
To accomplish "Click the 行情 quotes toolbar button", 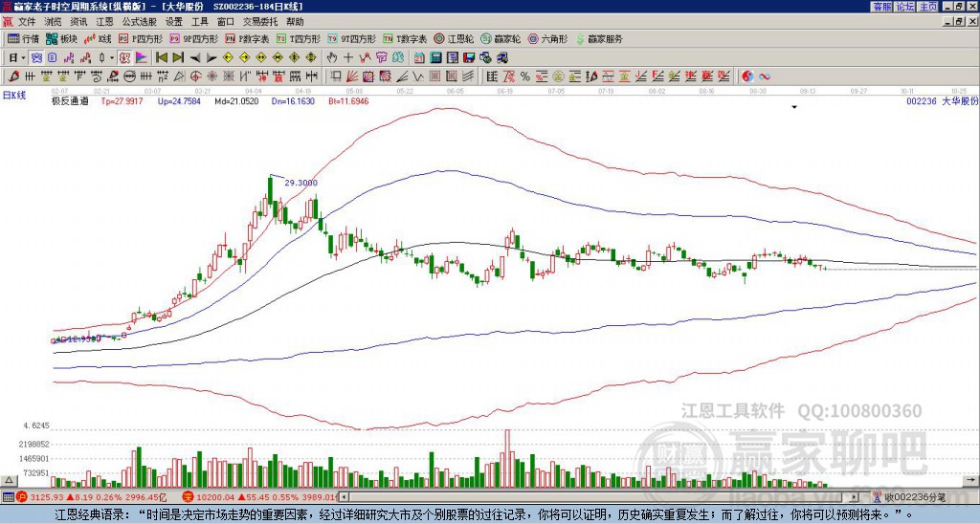I will tap(24, 38).
